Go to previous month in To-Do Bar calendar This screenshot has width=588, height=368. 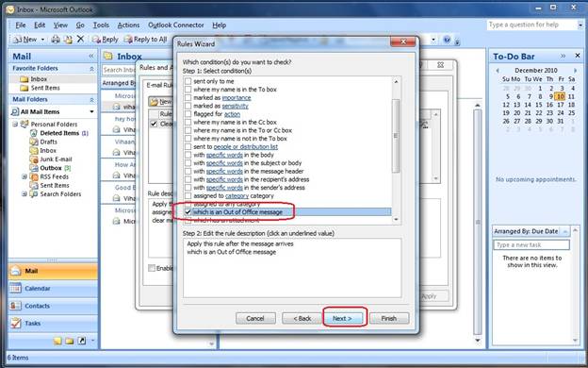click(x=498, y=71)
